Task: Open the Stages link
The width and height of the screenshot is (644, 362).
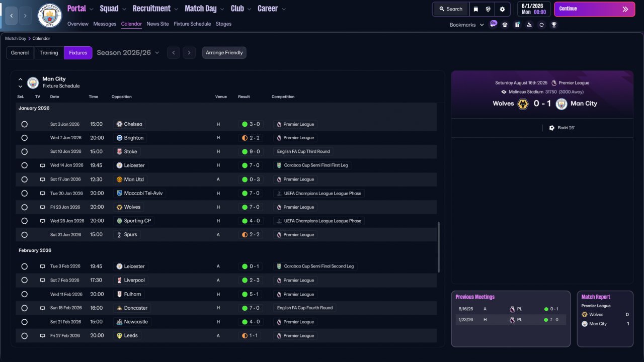Action: click(224, 24)
